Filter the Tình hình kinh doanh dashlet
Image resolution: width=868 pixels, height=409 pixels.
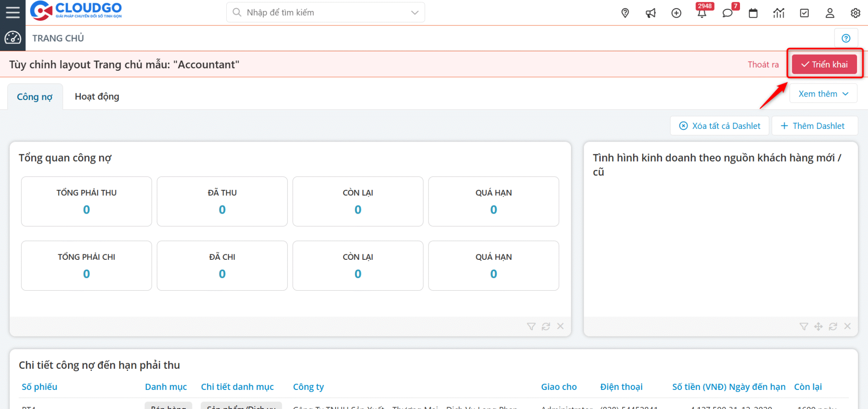point(804,326)
